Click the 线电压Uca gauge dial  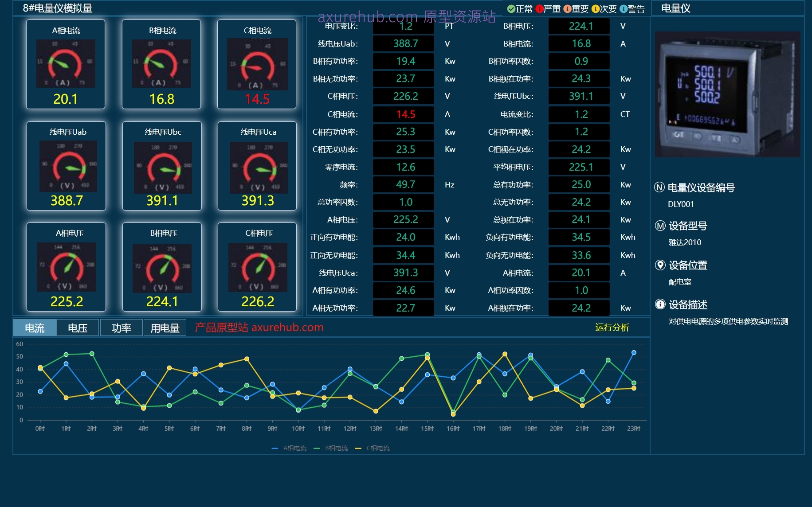point(259,168)
